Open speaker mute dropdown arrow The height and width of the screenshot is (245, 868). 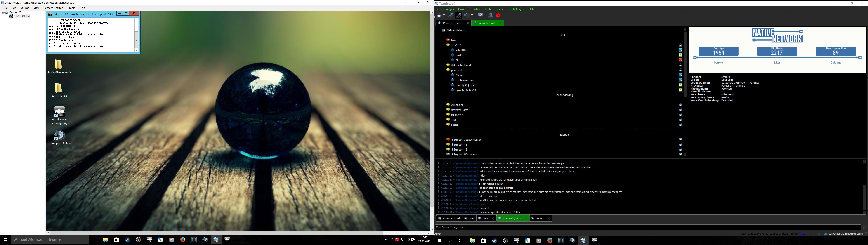click(472, 15)
